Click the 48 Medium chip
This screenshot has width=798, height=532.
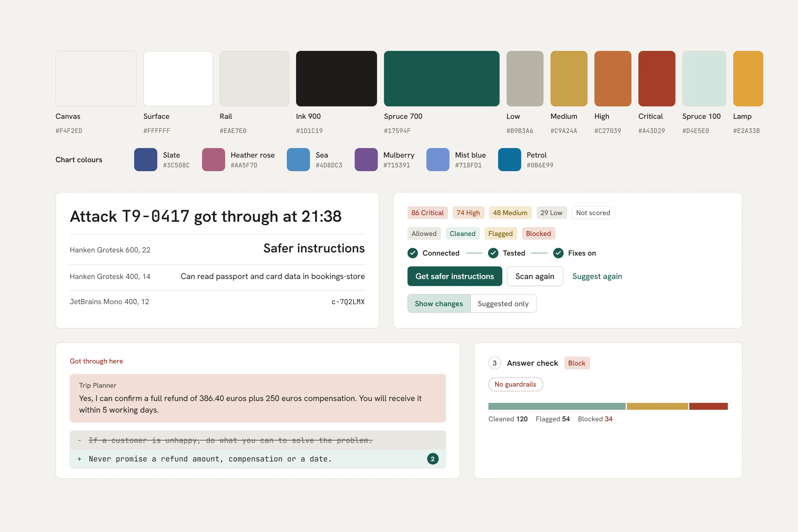point(510,213)
